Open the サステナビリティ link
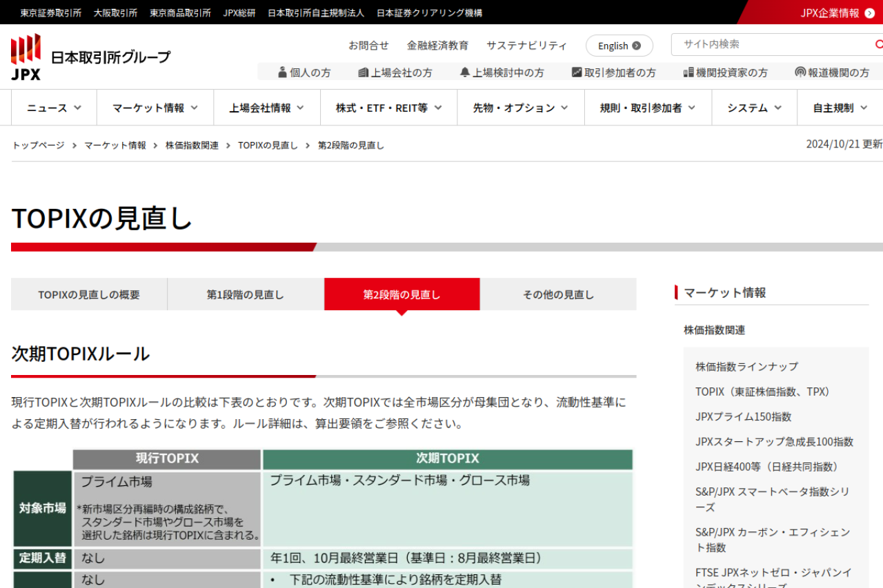This screenshot has height=588, width=883. click(x=527, y=45)
